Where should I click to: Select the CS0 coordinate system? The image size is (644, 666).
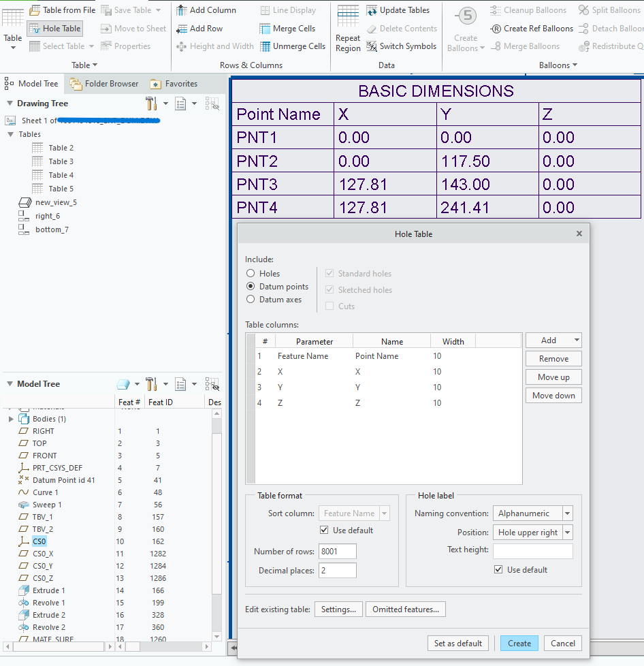(x=39, y=541)
